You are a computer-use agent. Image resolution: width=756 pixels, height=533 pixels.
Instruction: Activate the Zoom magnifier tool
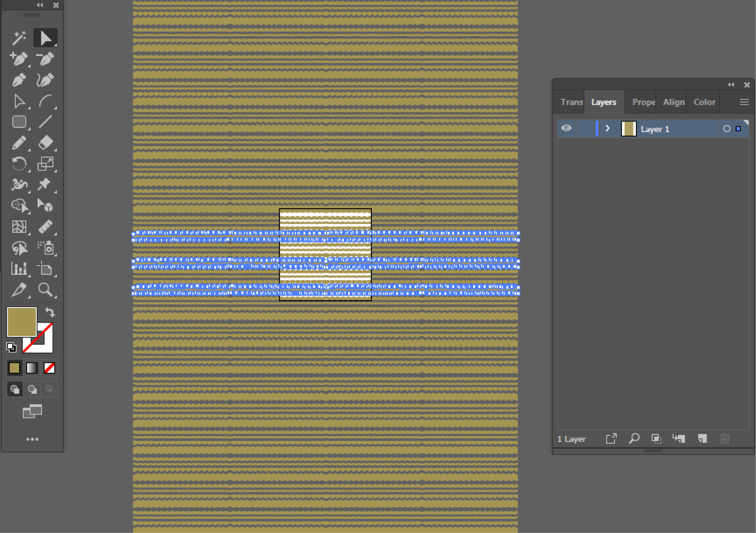point(45,290)
